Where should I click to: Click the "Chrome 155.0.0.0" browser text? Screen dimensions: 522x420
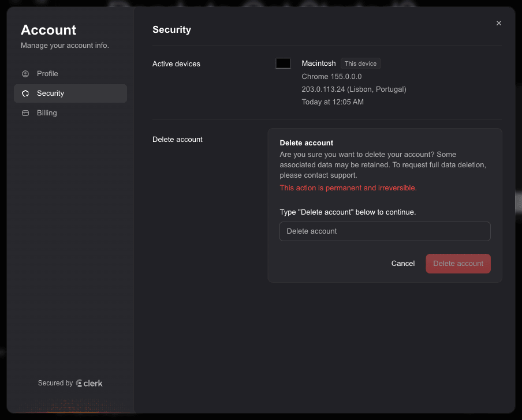(331, 77)
